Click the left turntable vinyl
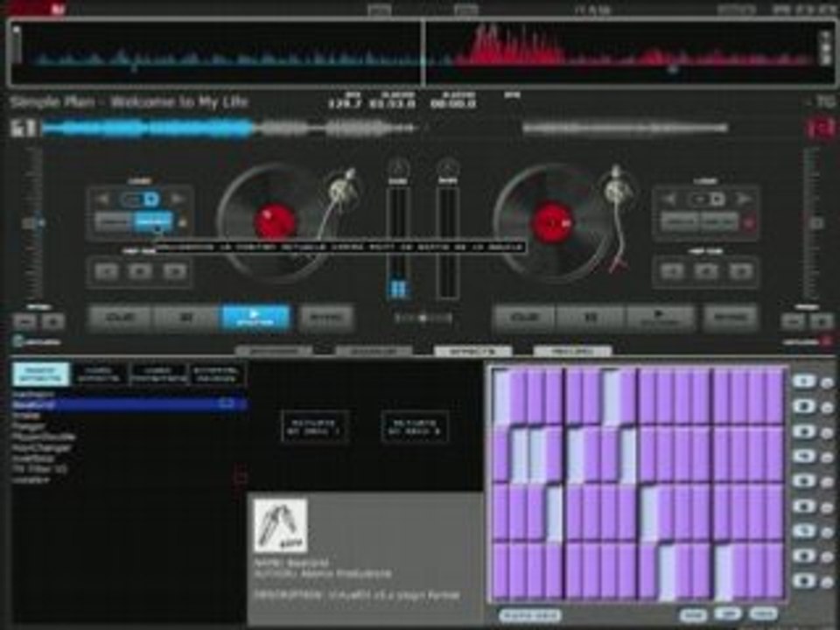 point(274,222)
